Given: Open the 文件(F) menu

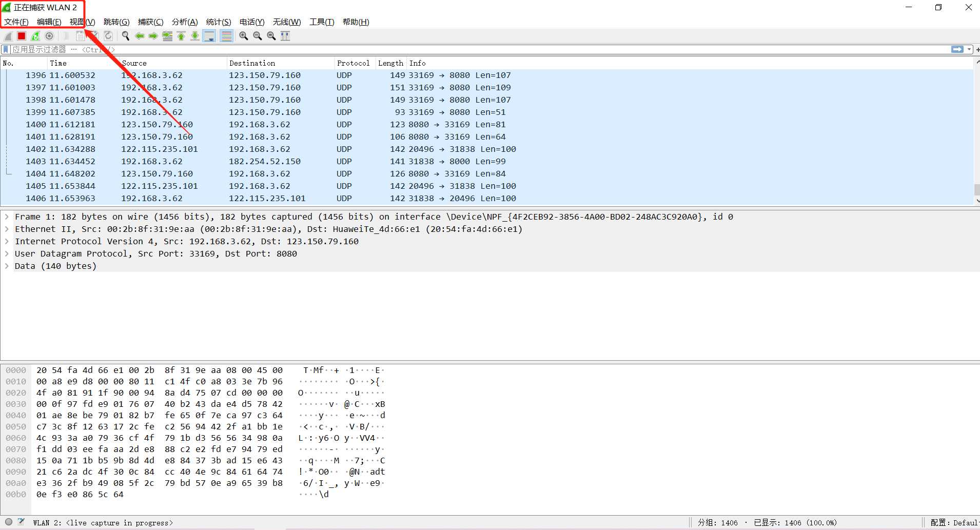Looking at the screenshot, I should click(x=16, y=22).
